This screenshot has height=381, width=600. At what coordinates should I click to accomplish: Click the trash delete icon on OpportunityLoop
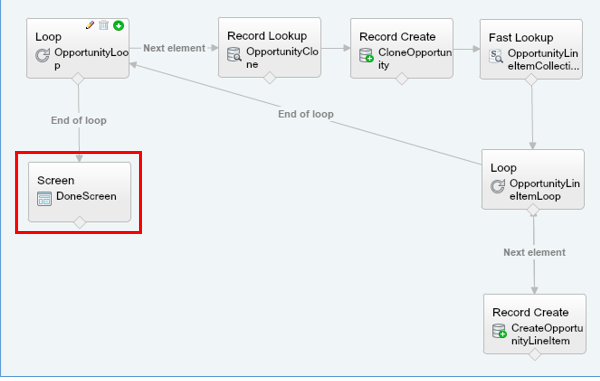pyautogui.click(x=104, y=25)
